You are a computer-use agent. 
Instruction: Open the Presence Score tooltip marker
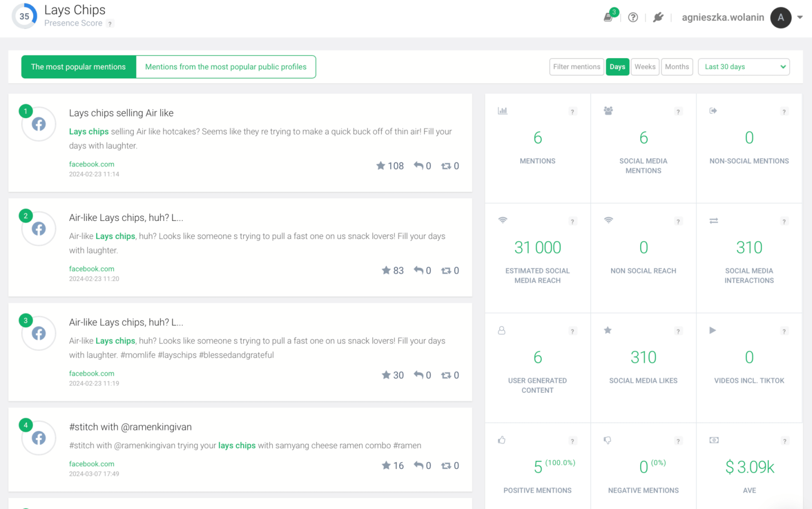(109, 23)
